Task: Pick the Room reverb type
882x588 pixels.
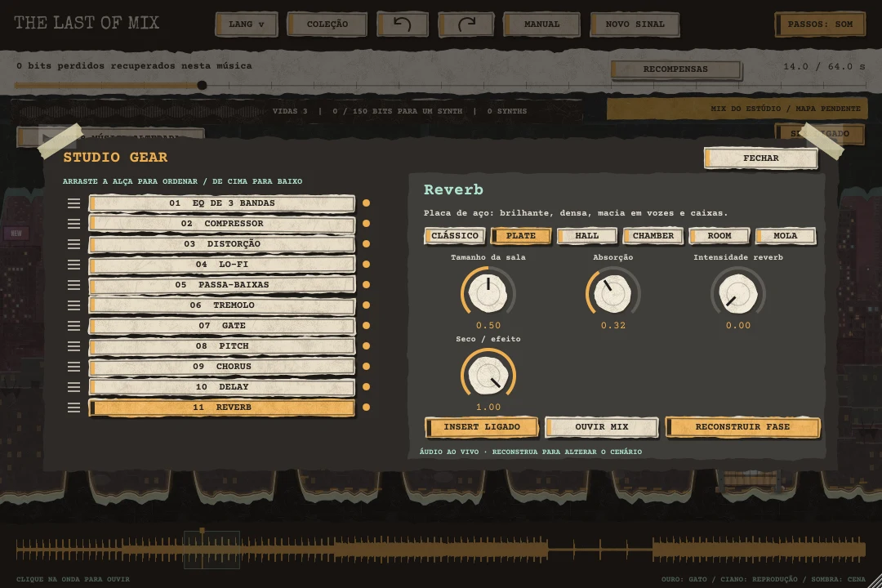Action: click(719, 236)
